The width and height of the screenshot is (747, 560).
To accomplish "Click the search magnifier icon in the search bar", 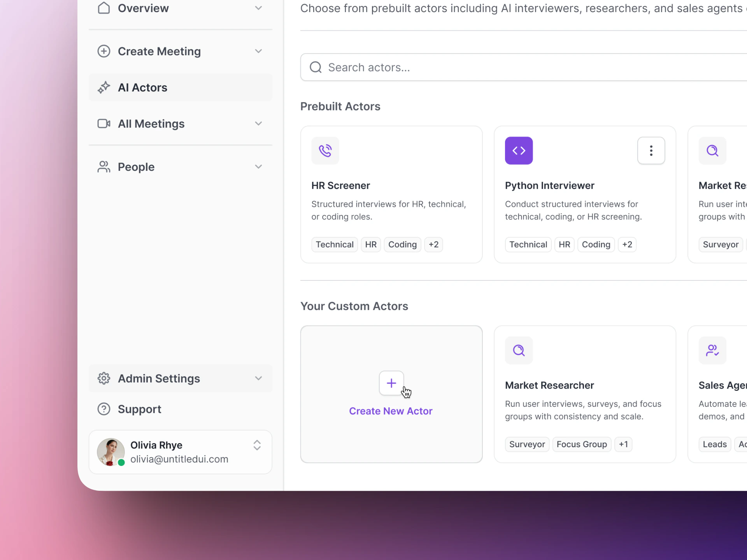I will click(316, 67).
